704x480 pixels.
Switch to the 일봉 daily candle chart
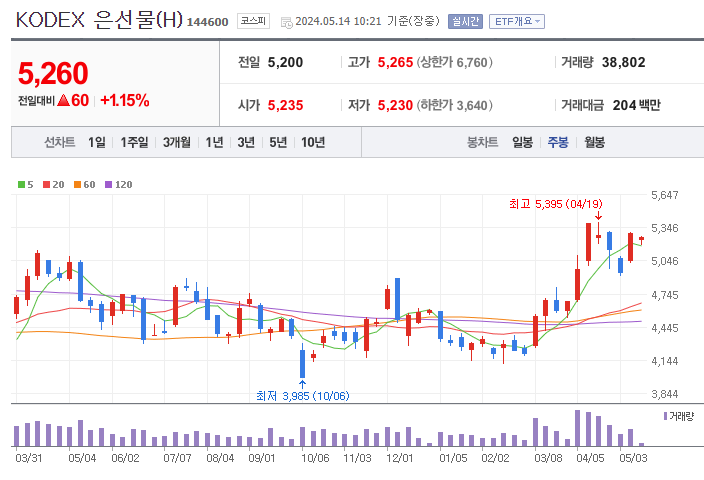522,142
